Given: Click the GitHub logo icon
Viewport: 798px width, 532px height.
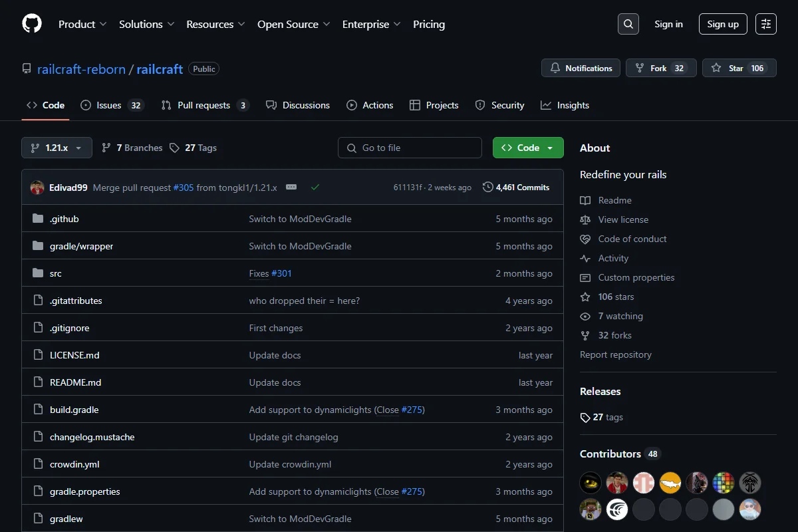Looking at the screenshot, I should [32, 24].
